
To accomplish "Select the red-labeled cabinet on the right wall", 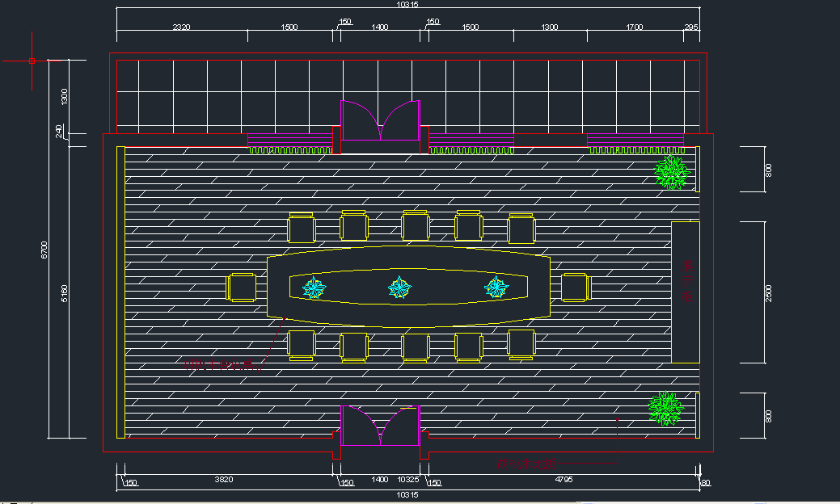I will point(686,292).
